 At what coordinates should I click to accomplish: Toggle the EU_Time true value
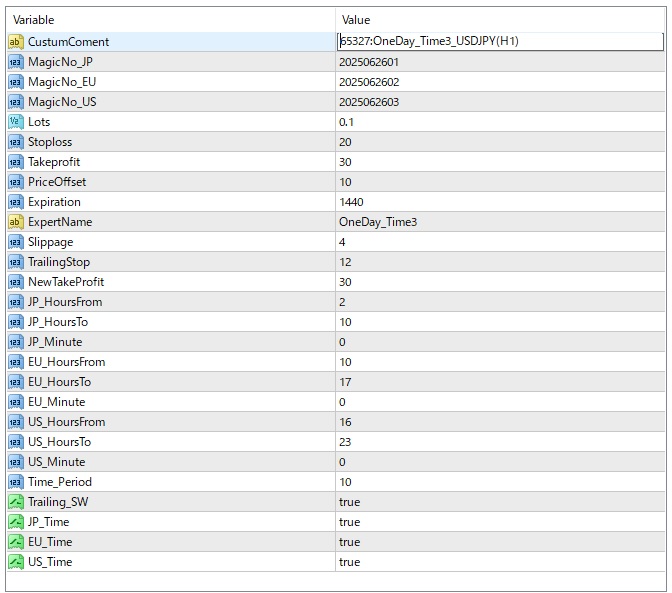[349, 542]
